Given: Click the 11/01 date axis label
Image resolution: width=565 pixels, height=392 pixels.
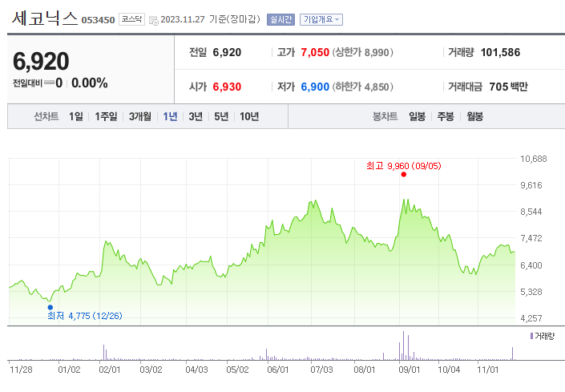Looking at the screenshot, I should [487, 370].
